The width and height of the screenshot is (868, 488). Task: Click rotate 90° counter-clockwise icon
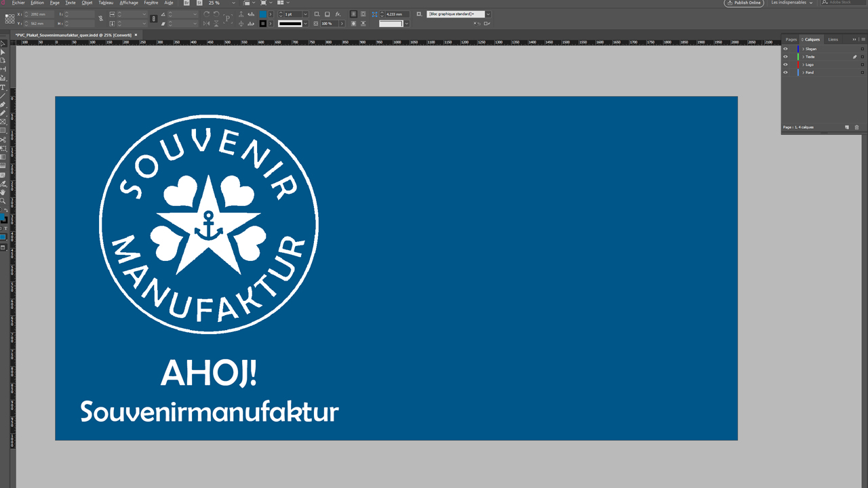[x=216, y=14]
